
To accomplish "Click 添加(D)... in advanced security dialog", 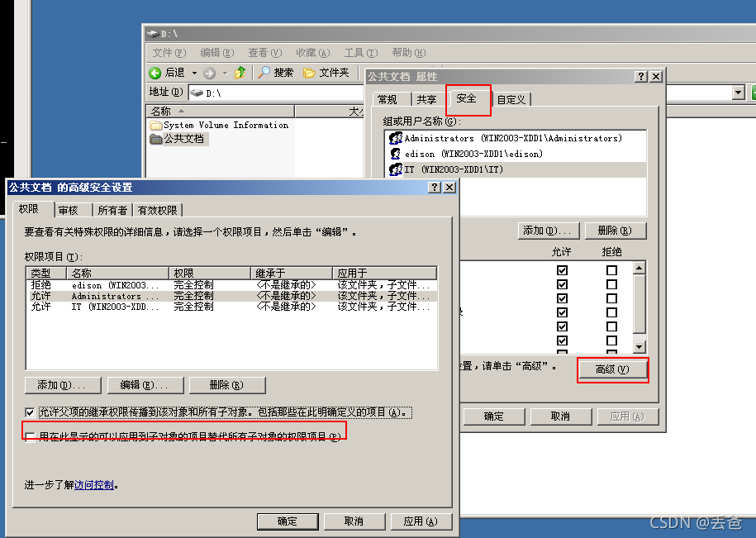I will click(62, 385).
